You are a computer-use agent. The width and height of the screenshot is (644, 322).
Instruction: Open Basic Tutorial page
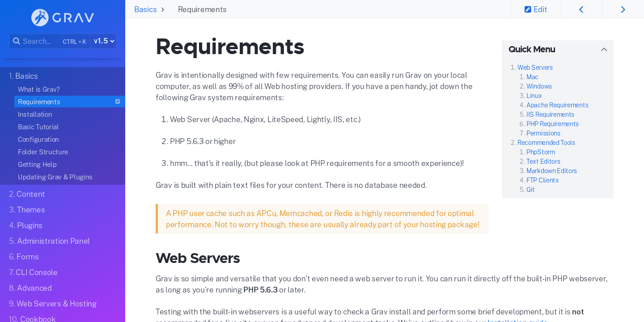[x=38, y=127]
